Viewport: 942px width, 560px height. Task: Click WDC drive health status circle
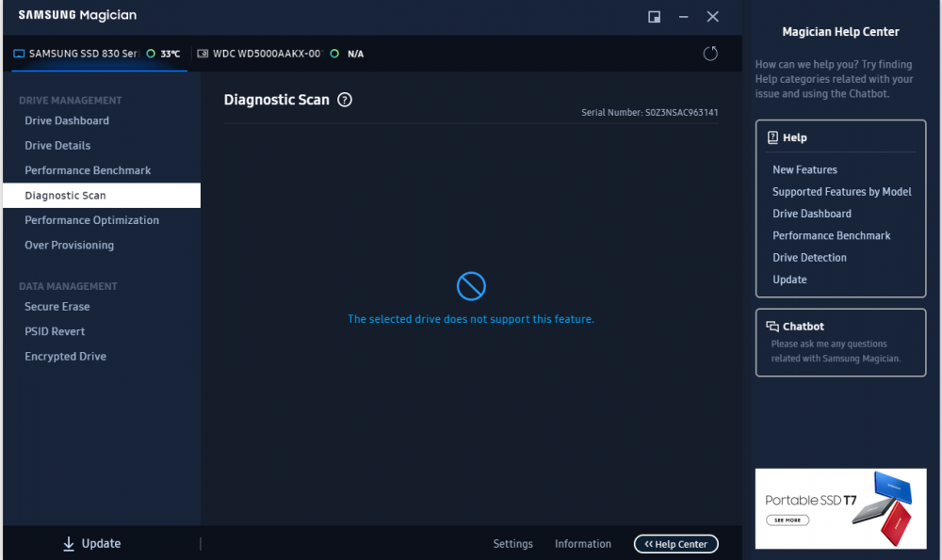tap(334, 54)
